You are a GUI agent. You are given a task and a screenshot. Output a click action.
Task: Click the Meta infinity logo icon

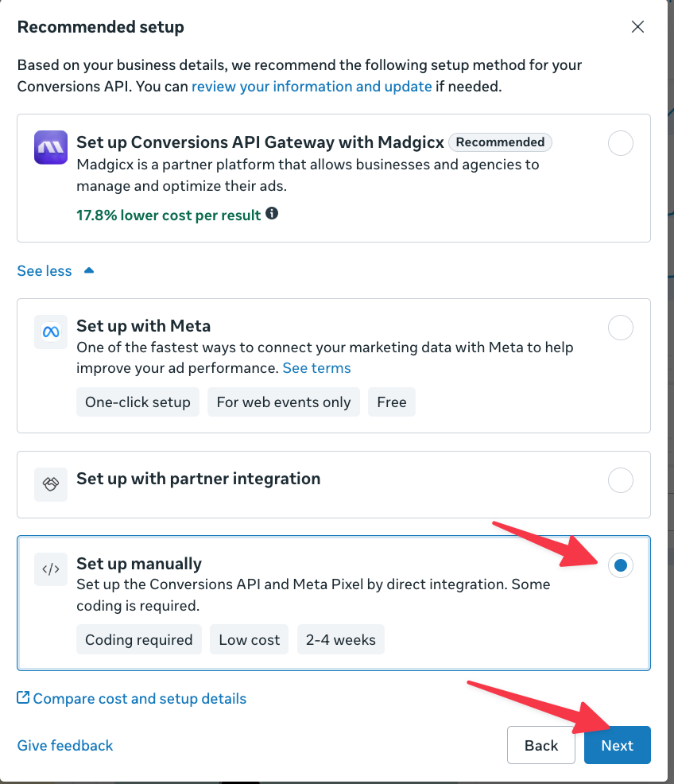pyautogui.click(x=51, y=332)
